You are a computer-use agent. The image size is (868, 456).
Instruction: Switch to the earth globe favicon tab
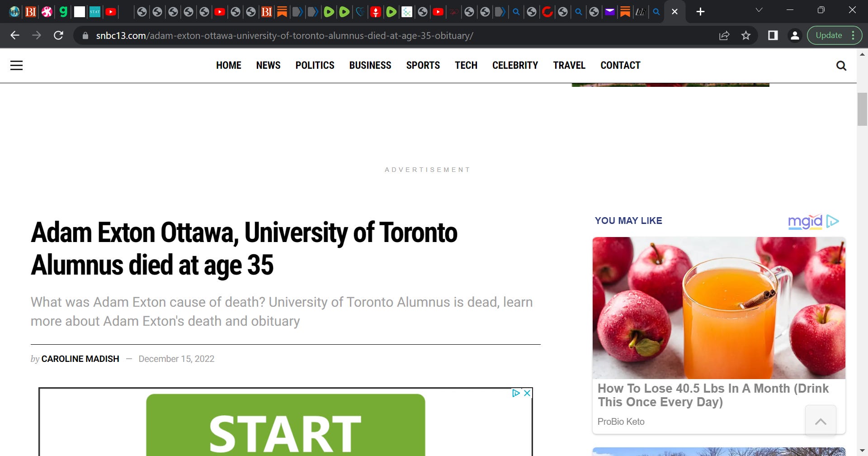(x=14, y=12)
